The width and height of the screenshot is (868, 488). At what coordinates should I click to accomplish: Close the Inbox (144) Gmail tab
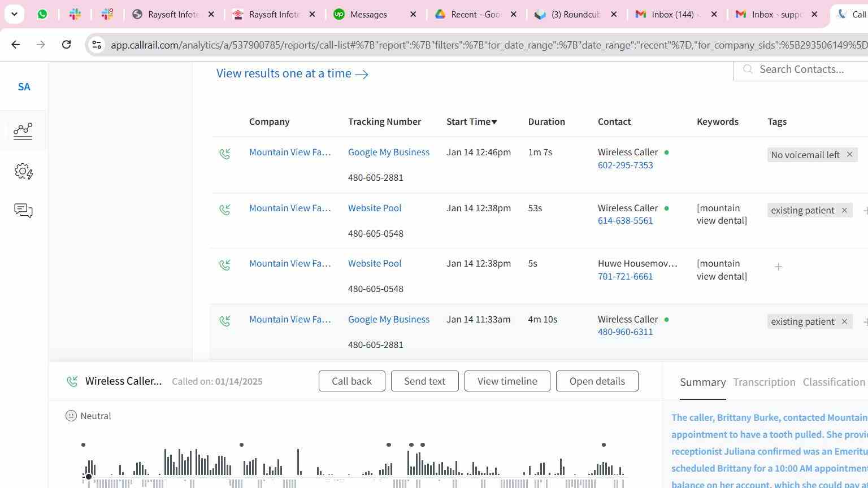[714, 14]
